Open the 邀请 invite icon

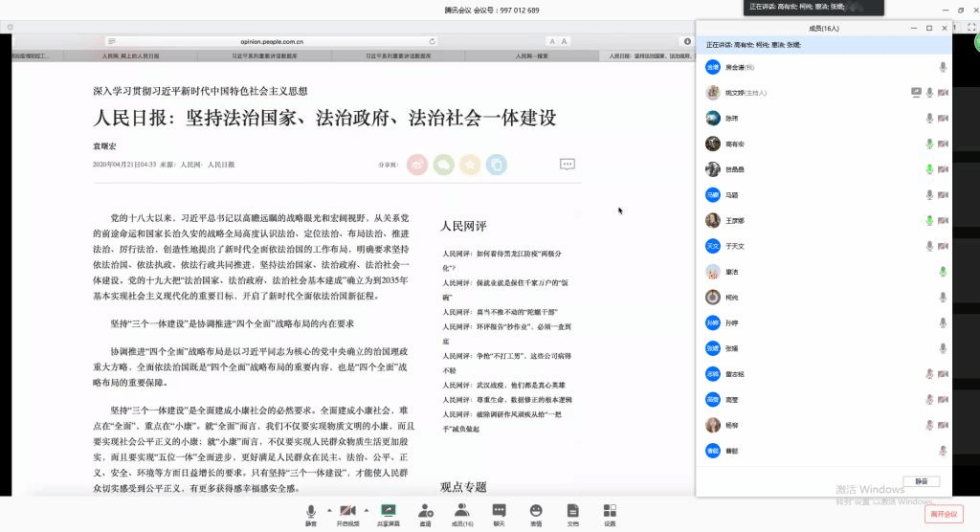[425, 512]
